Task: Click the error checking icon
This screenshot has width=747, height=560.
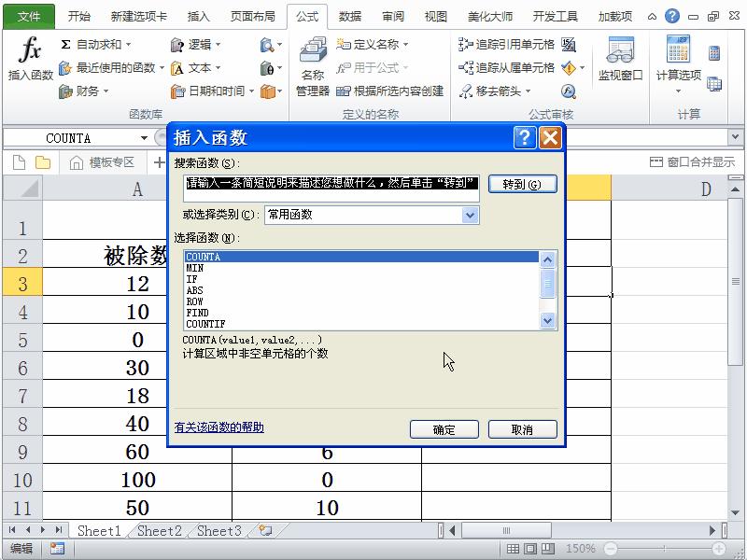Action: coord(569,68)
